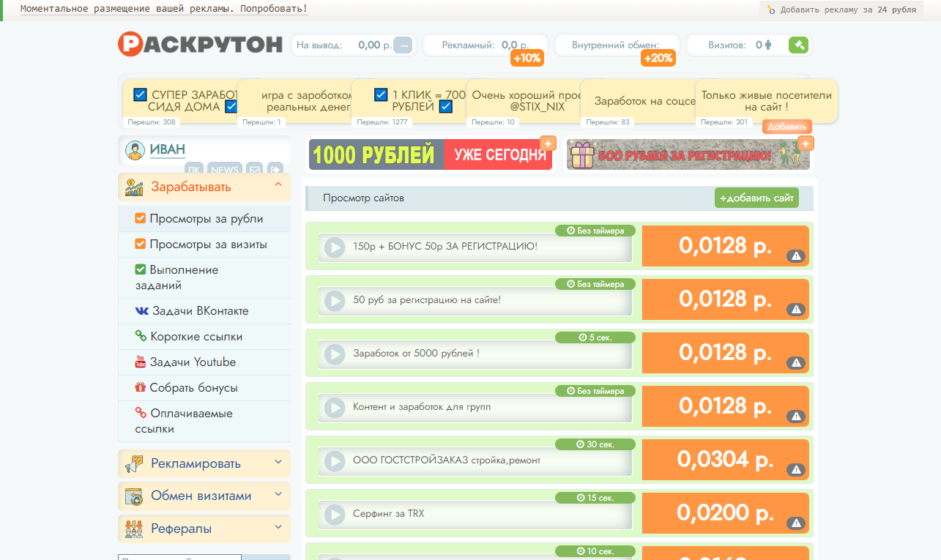The width and height of the screenshot is (941, 560).
Task: Click the orange Добавить button under ad tiles
Action: (787, 127)
